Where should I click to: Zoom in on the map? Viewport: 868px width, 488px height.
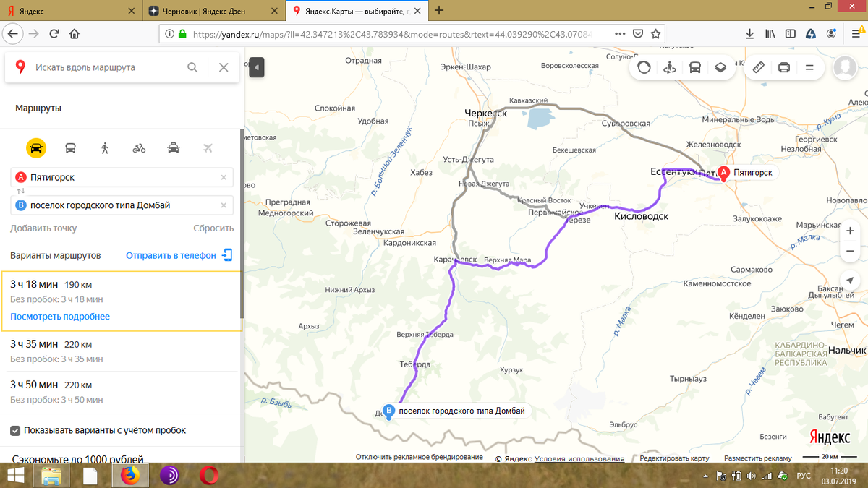coord(850,231)
